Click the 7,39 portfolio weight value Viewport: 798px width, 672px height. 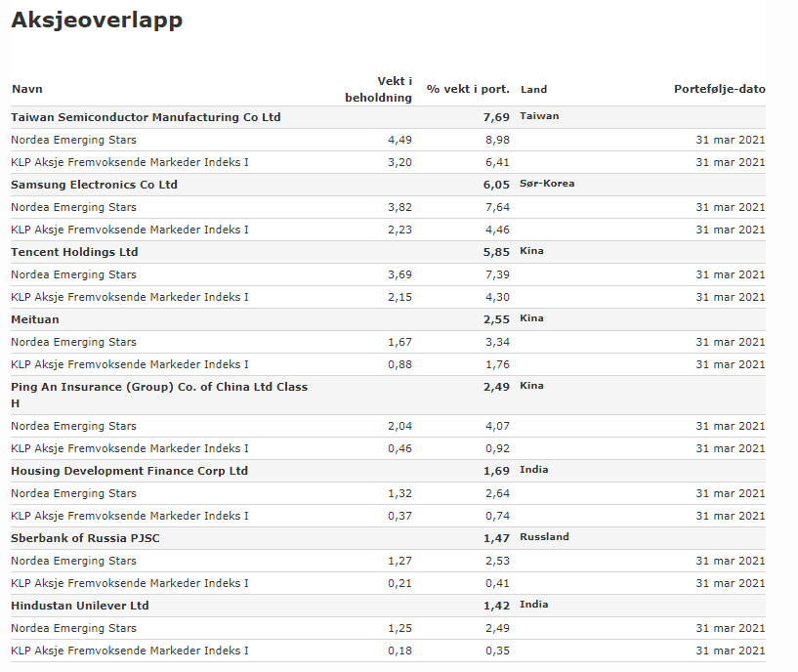[497, 274]
